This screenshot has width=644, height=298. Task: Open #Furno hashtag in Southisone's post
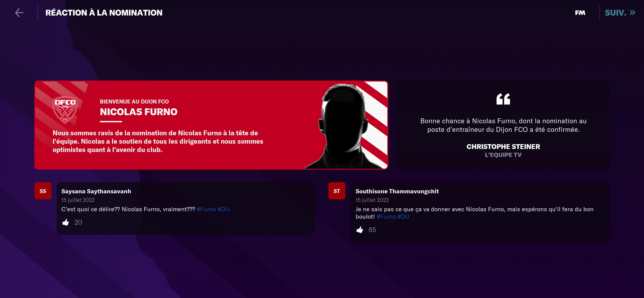(386, 217)
